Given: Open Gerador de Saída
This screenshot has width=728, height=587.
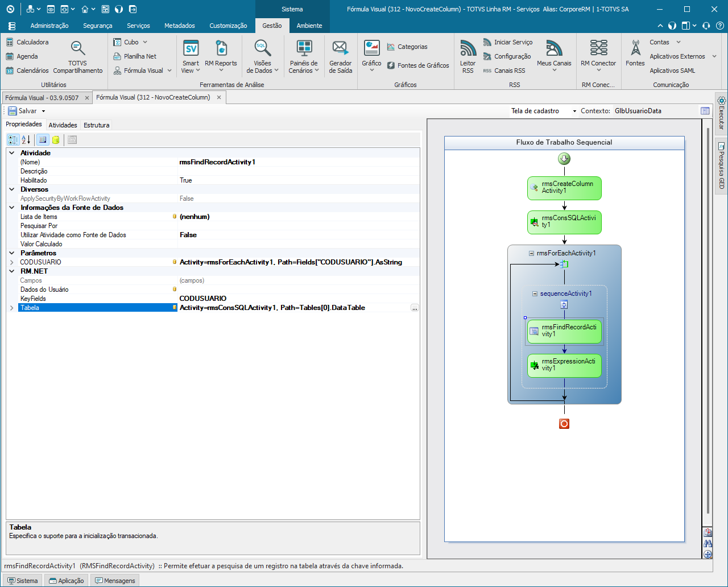Looking at the screenshot, I should [340, 57].
